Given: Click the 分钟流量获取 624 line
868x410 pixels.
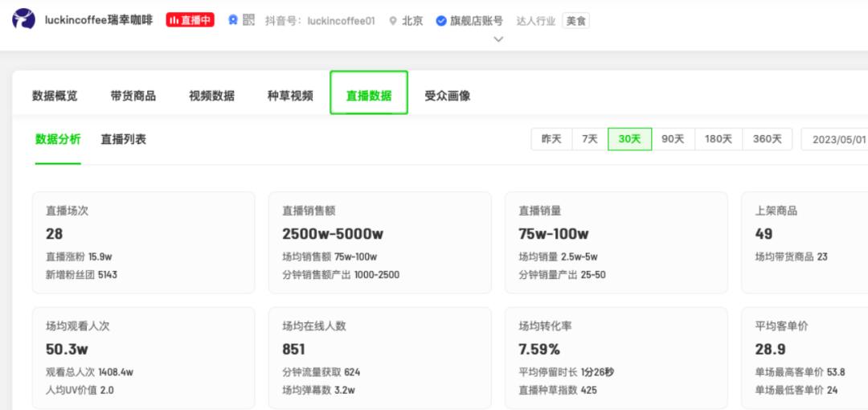Looking at the screenshot, I should [321, 372].
